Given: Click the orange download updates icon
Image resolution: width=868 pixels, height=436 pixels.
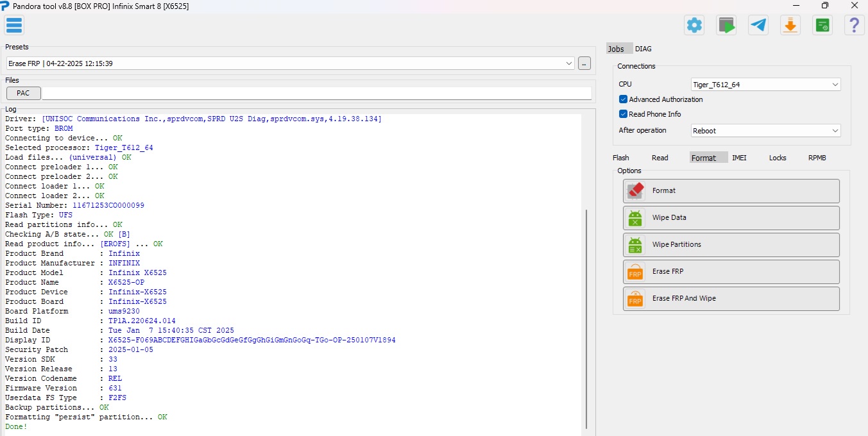Looking at the screenshot, I should (790, 25).
